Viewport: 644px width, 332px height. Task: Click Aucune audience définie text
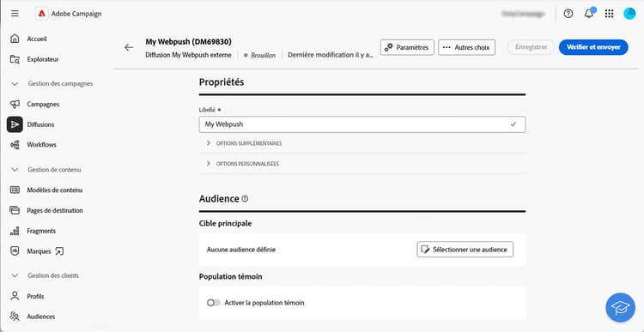point(241,249)
